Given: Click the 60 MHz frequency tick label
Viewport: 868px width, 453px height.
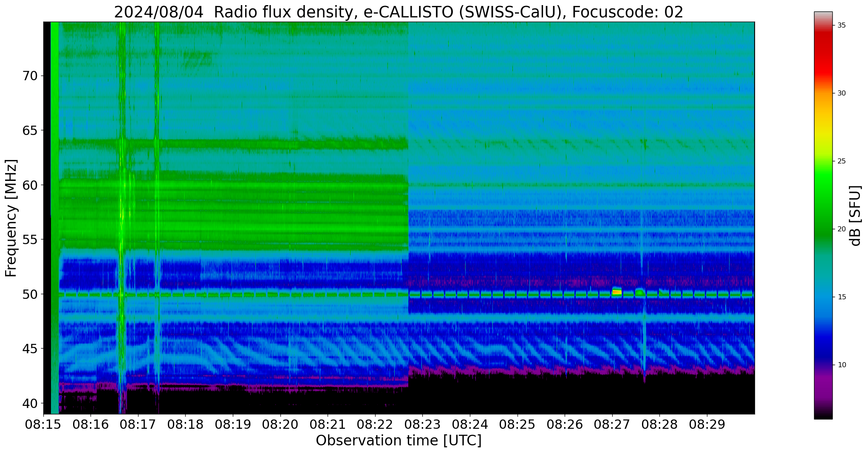Looking at the screenshot, I should (x=30, y=185).
